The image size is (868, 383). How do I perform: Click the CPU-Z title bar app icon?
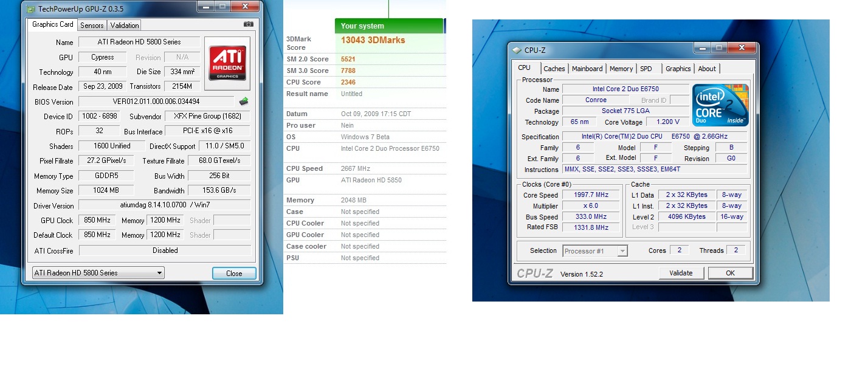point(517,50)
